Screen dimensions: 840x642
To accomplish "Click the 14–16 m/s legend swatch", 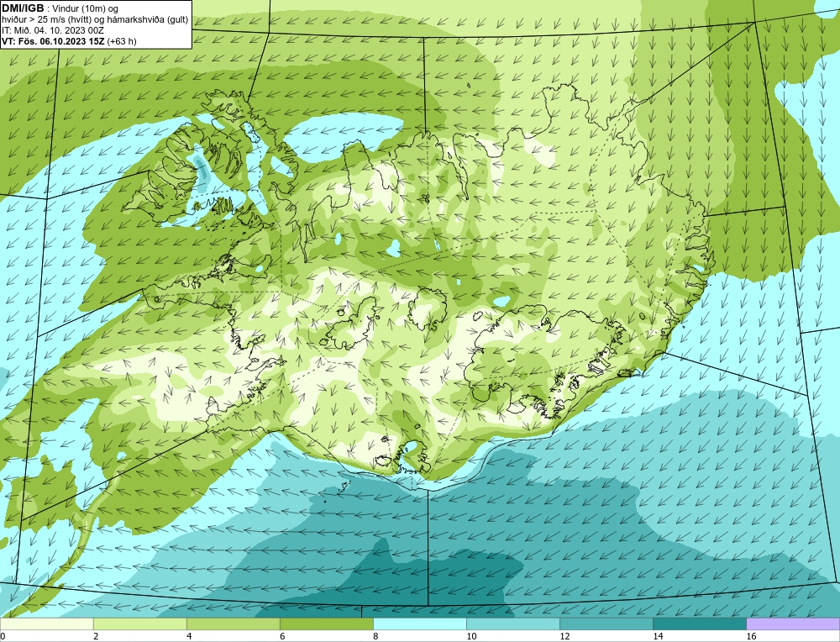I will coord(699,624).
